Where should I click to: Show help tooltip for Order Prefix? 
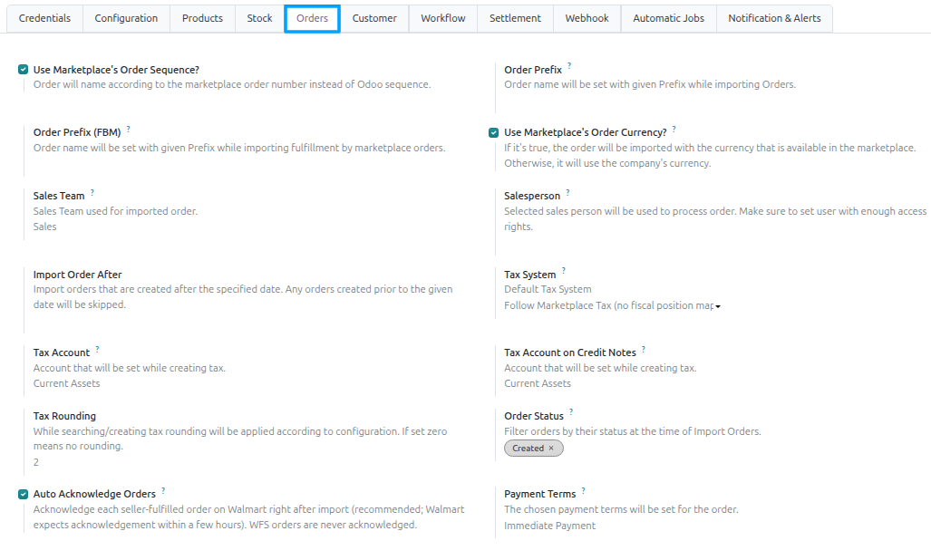coord(568,65)
